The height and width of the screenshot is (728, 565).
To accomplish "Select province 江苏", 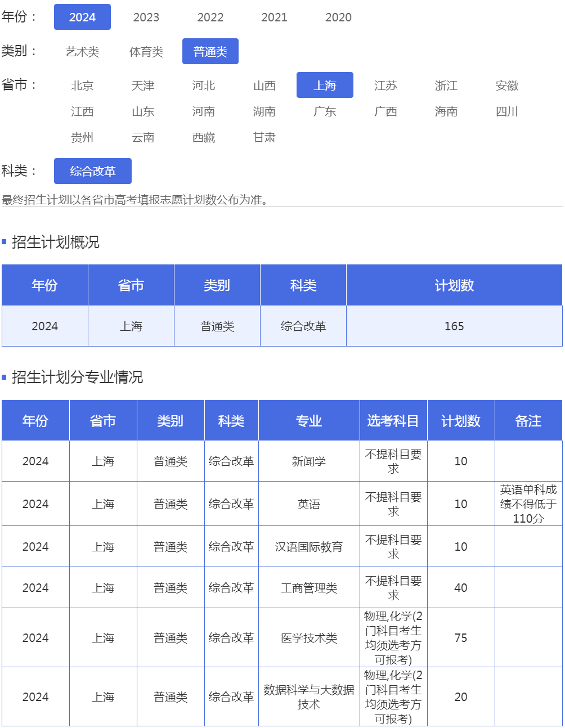I will coord(385,85).
